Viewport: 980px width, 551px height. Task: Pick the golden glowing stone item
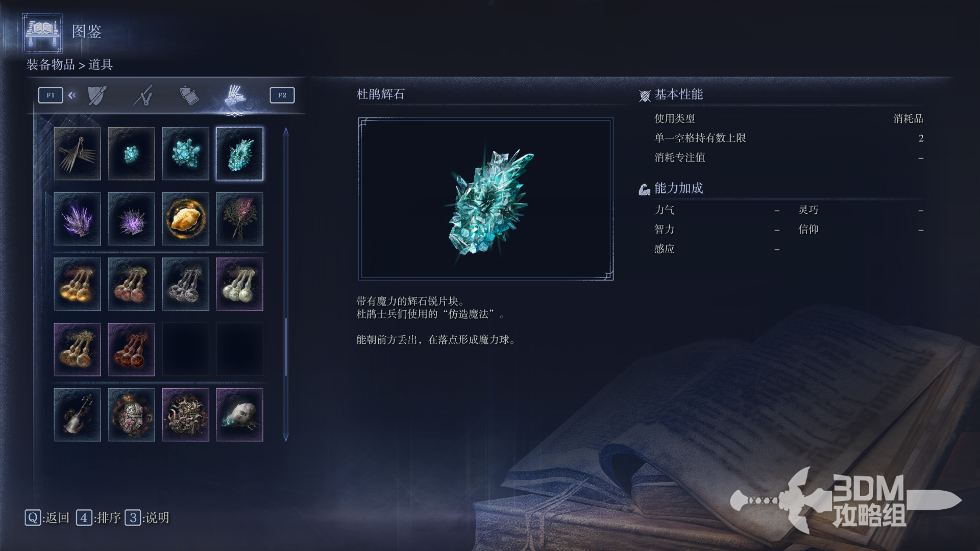[185, 219]
